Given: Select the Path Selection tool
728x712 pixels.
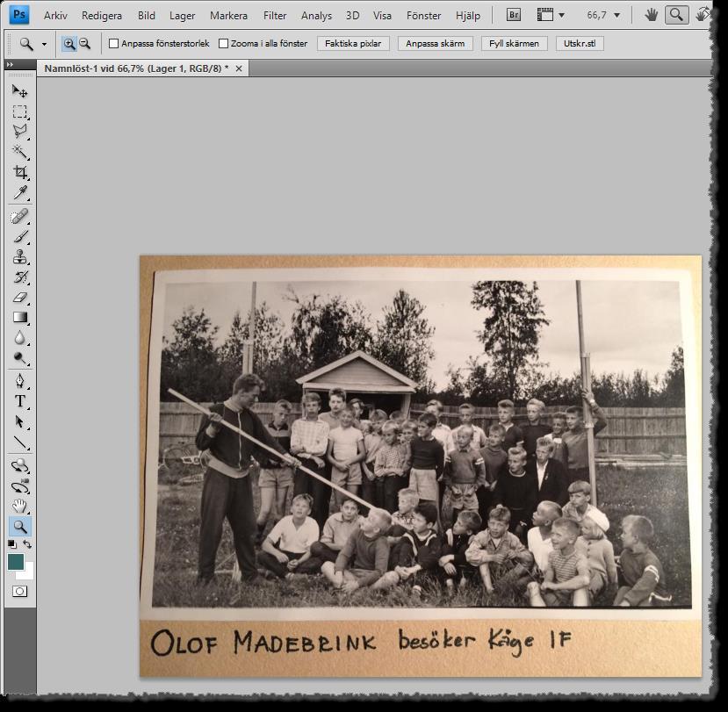Looking at the screenshot, I should (19, 421).
